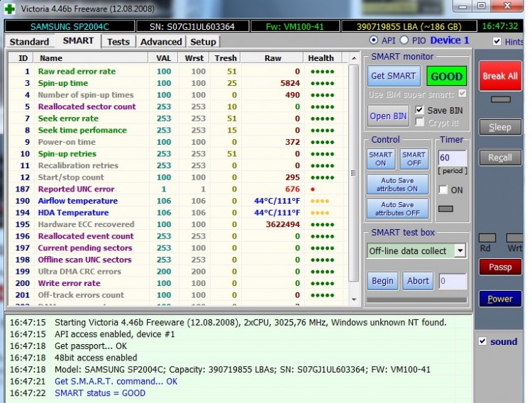Select the Hardware ECC recovered row
Viewport: 532px width, 403px height.
point(179,224)
